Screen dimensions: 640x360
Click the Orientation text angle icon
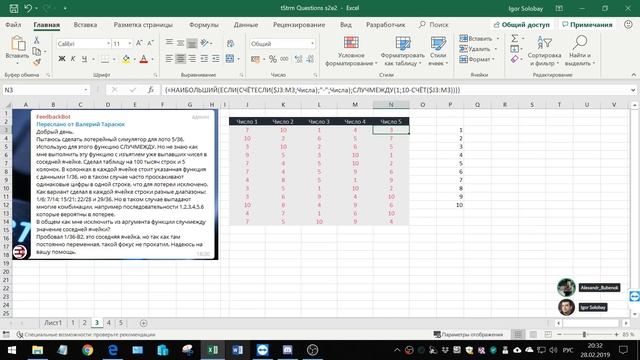point(204,43)
